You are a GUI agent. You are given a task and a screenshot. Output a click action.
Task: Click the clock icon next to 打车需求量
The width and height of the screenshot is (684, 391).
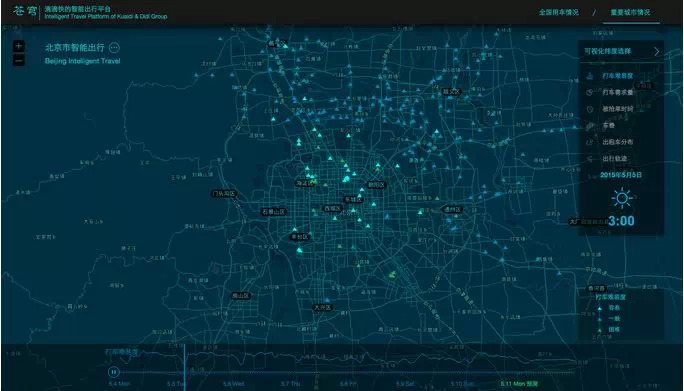pos(590,93)
